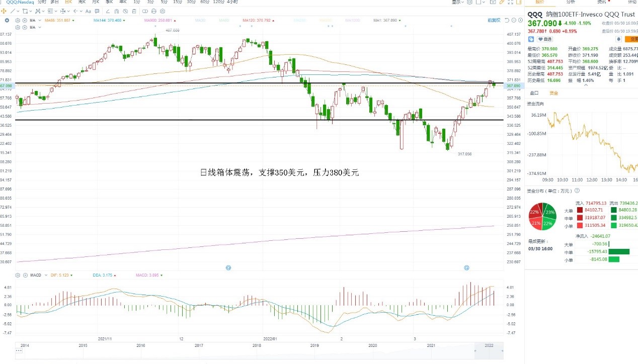
Task: Open second MA indicator settings gear
Action: 18,27
